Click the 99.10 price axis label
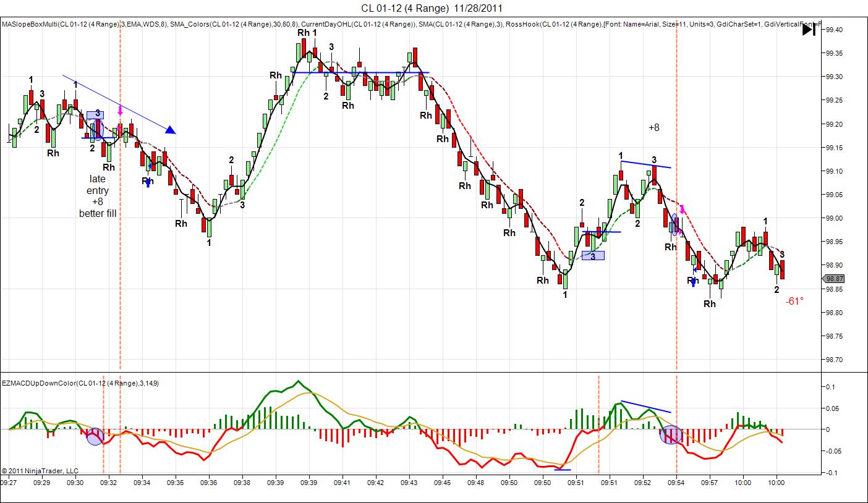This screenshot has height=503, width=868. pyautogui.click(x=835, y=171)
